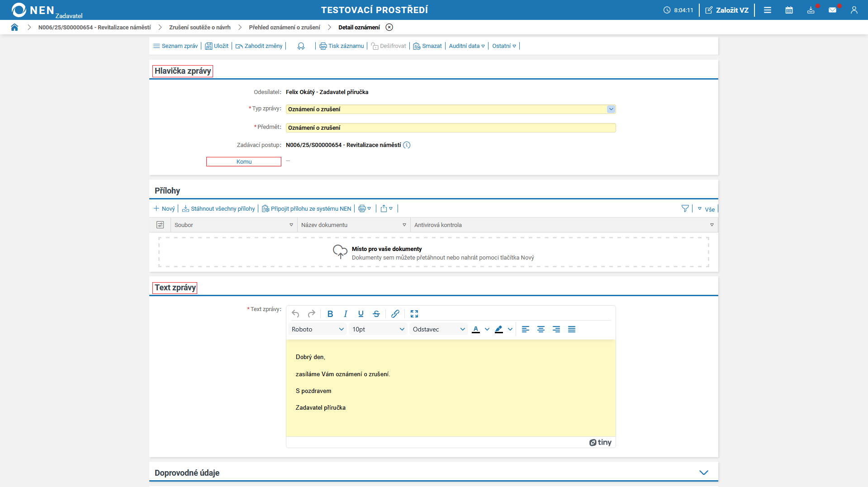Toggle italic formatting in the editor
The image size is (868, 487).
coord(346,314)
